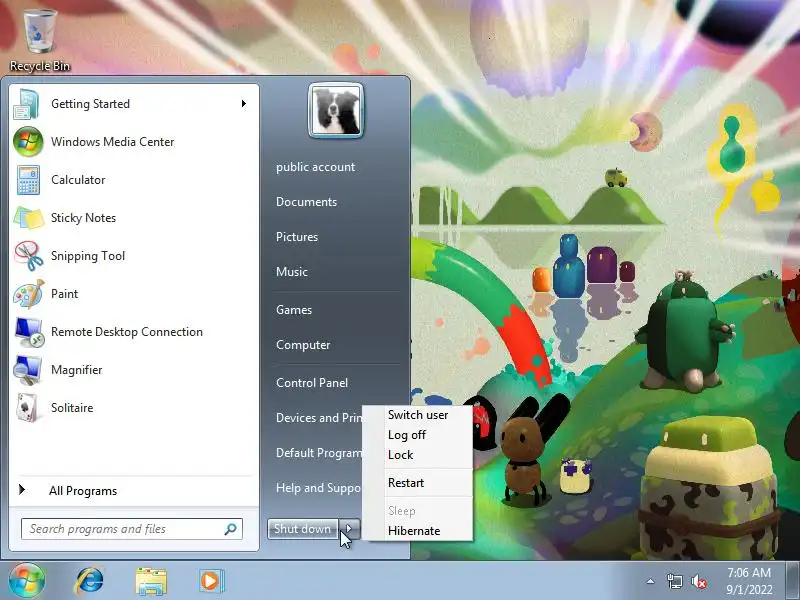Open Documents from the Start menu

(x=306, y=202)
